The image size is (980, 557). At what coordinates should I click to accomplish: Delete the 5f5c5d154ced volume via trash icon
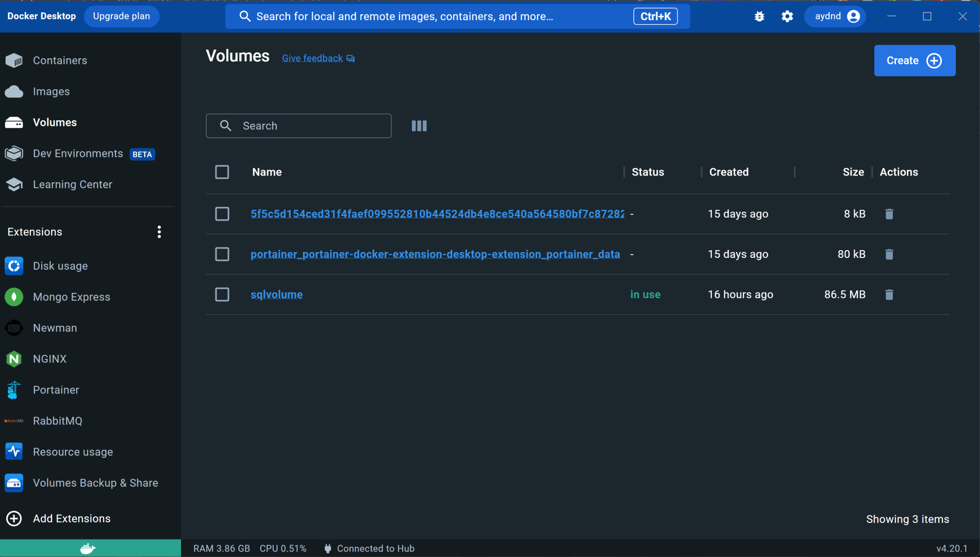889,214
